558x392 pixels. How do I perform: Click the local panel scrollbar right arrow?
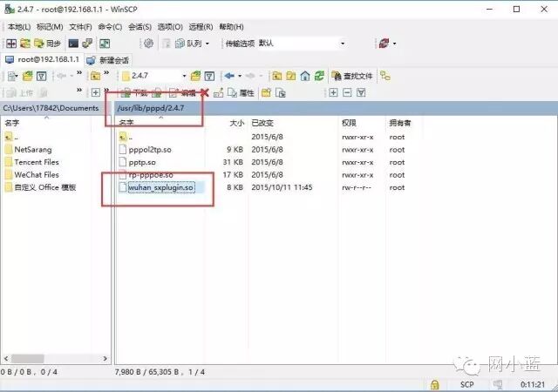click(x=105, y=359)
